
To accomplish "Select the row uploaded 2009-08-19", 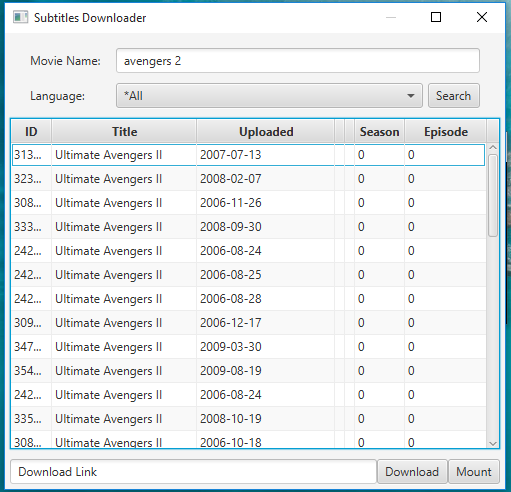I will tap(248, 371).
